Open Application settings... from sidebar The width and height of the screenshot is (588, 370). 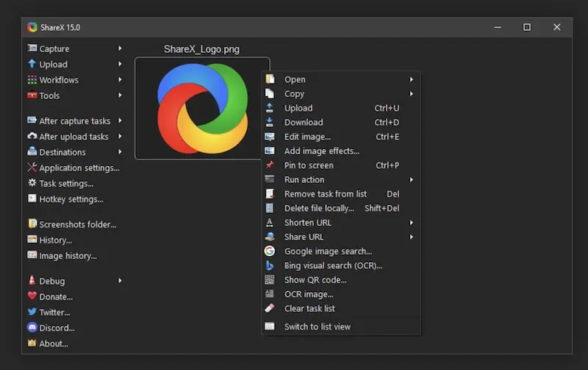tap(73, 168)
